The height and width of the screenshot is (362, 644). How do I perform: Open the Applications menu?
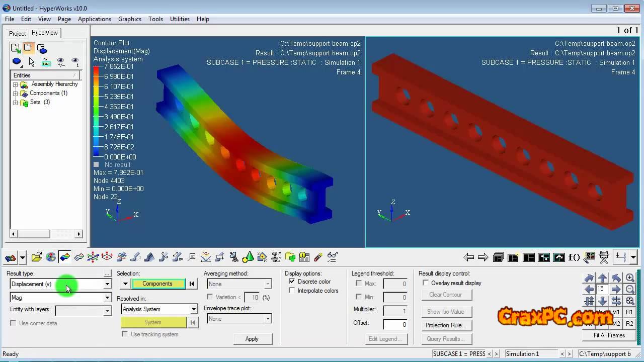click(94, 19)
